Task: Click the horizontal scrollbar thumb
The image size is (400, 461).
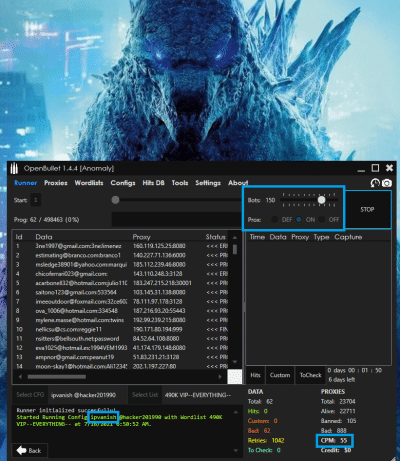Action: (x=57, y=377)
